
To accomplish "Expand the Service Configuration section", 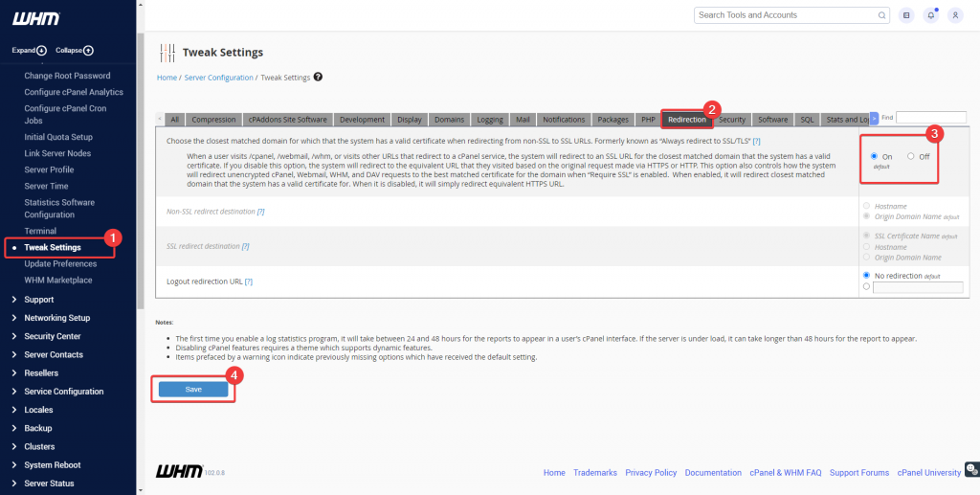I will [x=64, y=392].
